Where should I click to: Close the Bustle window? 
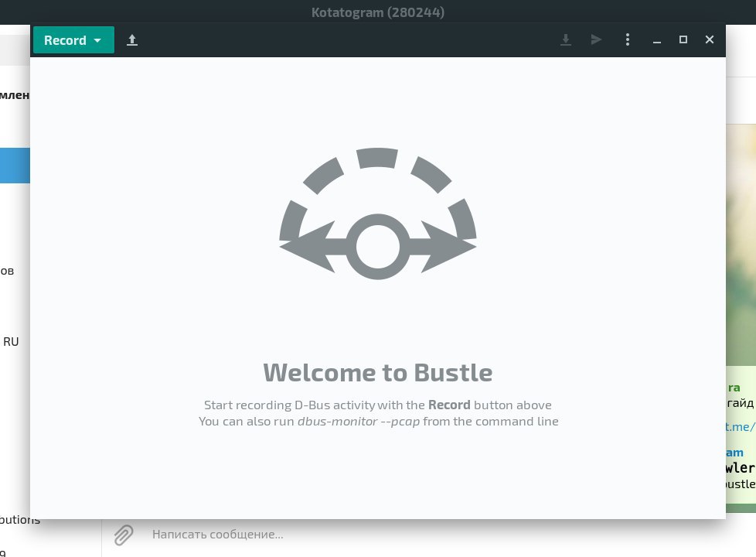(709, 39)
